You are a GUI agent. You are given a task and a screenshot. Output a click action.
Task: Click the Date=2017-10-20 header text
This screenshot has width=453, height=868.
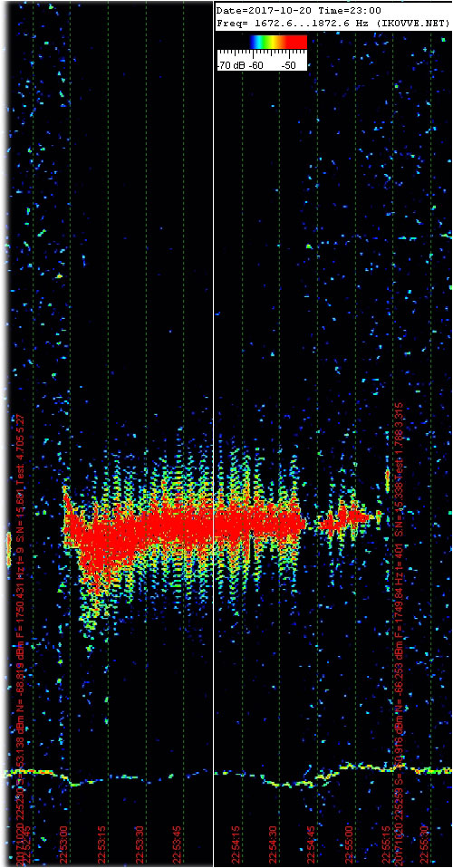(258, 11)
